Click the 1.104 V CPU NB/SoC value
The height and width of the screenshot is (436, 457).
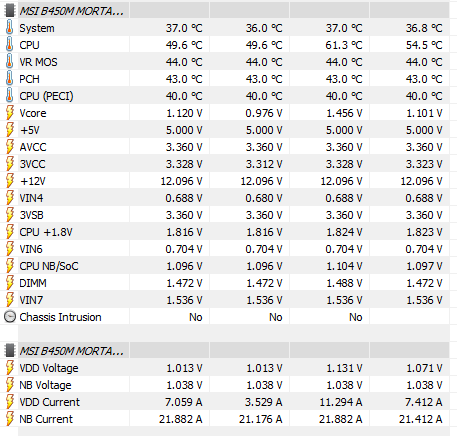pyautogui.click(x=344, y=266)
